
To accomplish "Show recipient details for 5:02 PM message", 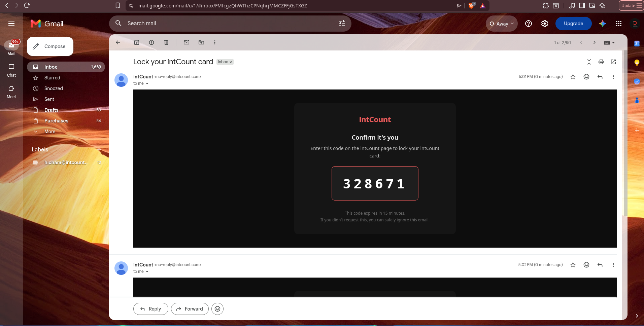I will (x=147, y=271).
